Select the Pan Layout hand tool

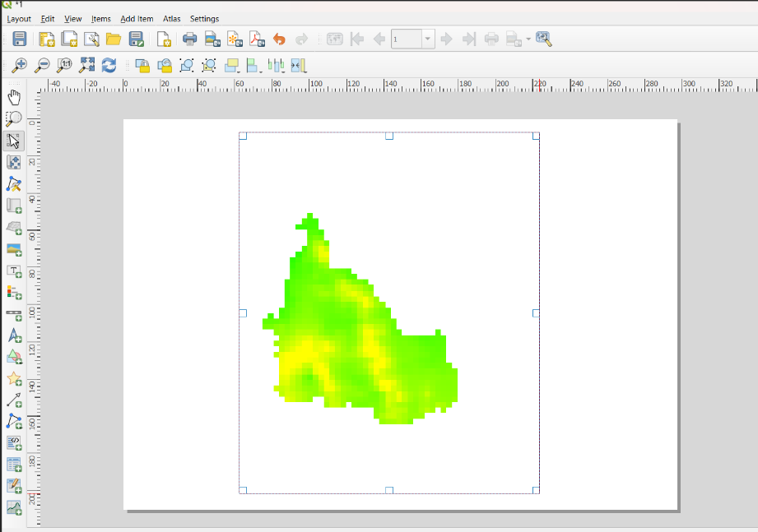pos(14,97)
